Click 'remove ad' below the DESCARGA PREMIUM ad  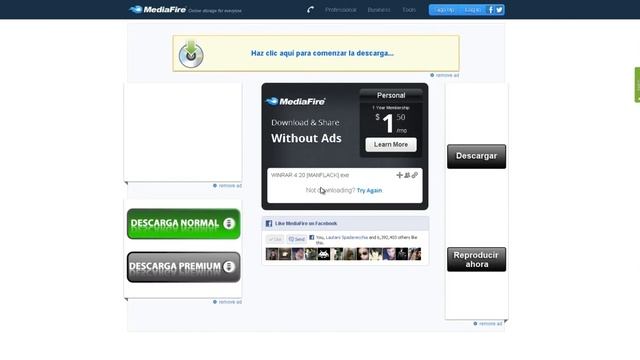[227, 302]
